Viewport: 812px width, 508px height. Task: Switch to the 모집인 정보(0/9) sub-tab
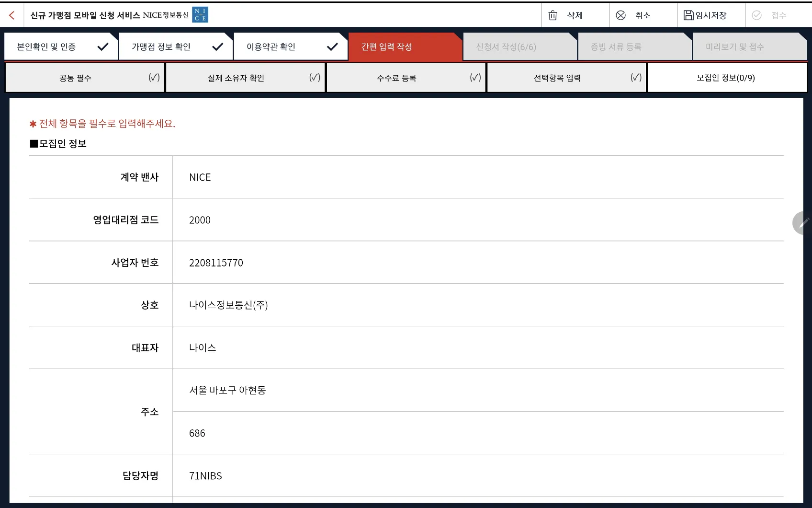pos(727,78)
